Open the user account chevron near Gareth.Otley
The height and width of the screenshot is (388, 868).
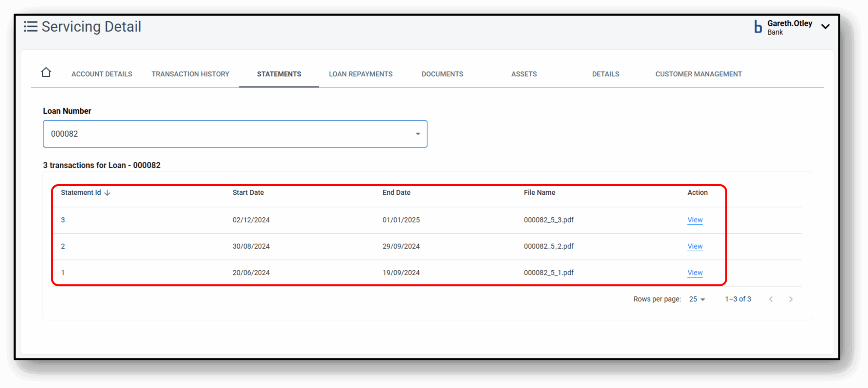[826, 26]
